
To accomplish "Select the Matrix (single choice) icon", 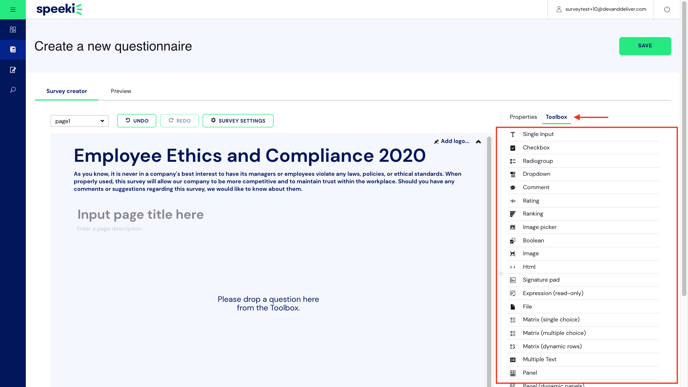I will click(512, 320).
